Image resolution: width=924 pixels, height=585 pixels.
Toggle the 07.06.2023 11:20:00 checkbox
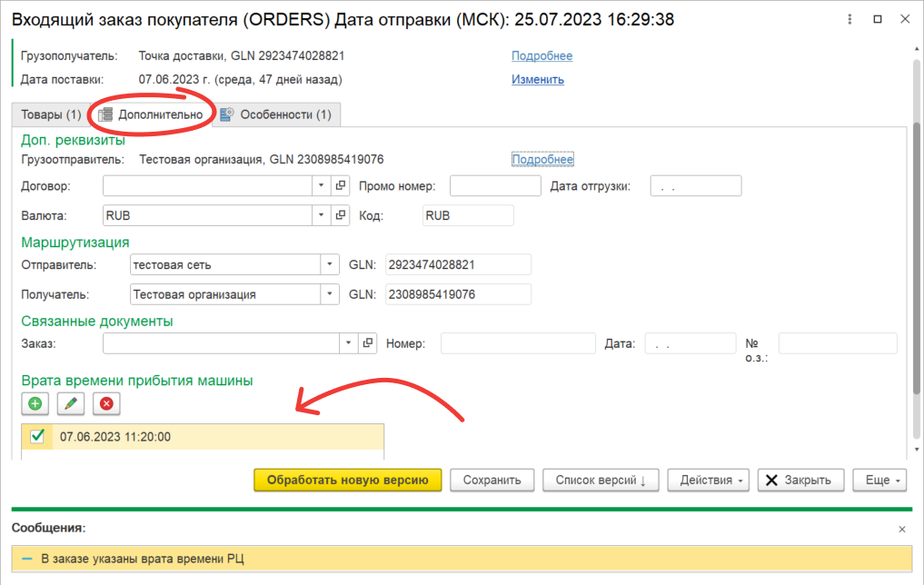click(x=37, y=437)
